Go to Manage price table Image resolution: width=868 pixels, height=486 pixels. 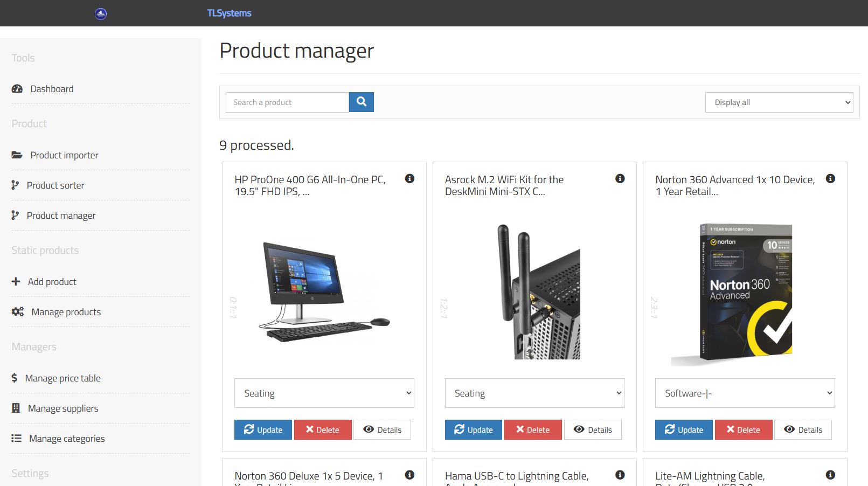(x=63, y=378)
